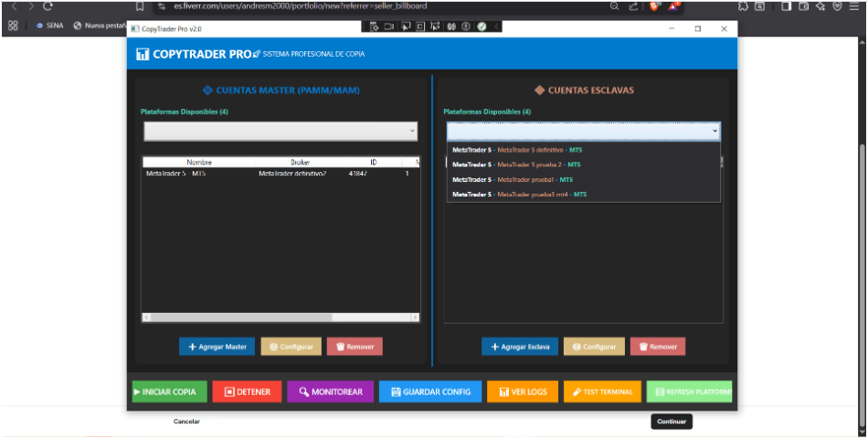Remove the selected slave account (Remover)
The image size is (868, 439).
[x=658, y=347]
